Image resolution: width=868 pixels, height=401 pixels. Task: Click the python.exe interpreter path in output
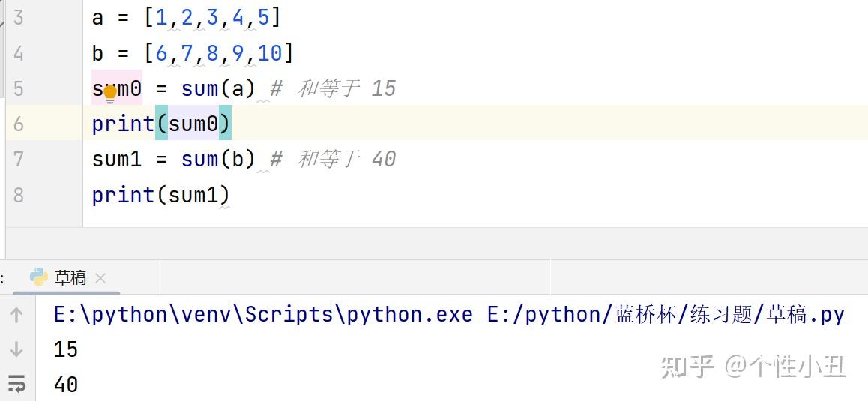click(x=263, y=314)
